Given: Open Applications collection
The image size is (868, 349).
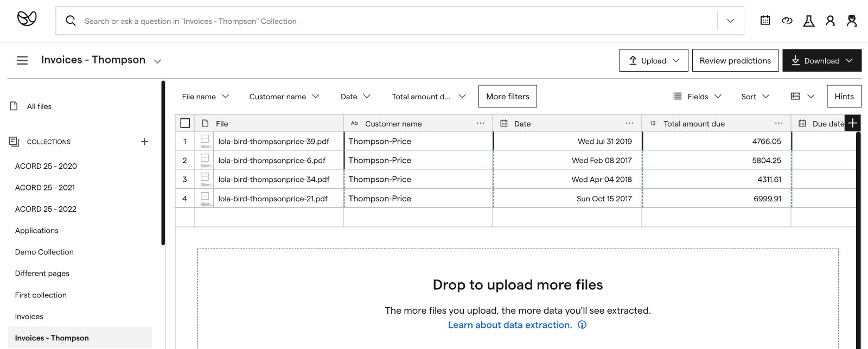Looking at the screenshot, I should [x=37, y=230].
